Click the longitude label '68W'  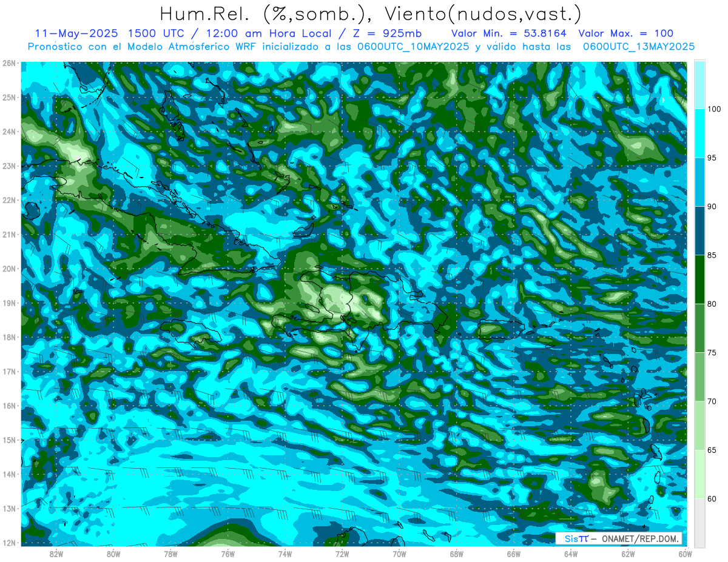[457, 554]
